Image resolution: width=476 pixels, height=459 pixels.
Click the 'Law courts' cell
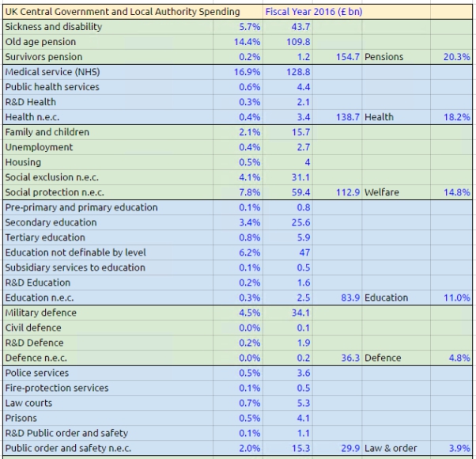click(x=108, y=403)
